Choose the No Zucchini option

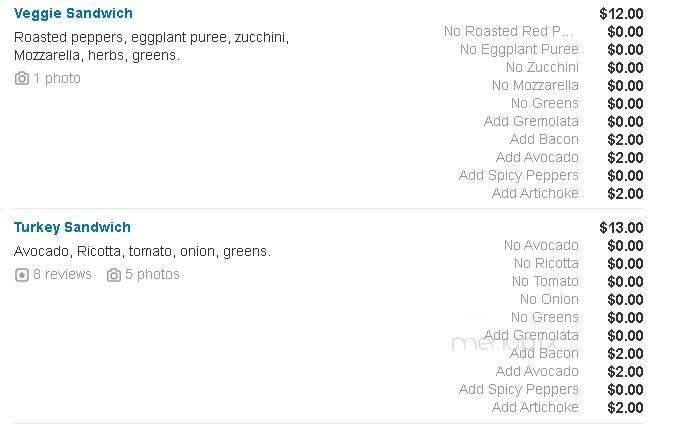[x=542, y=67]
